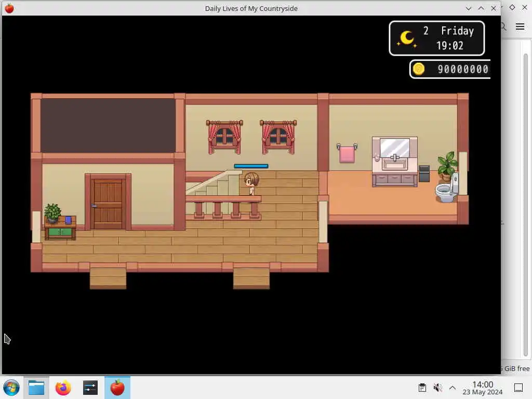The width and height of the screenshot is (532, 399).
Task: Maximize the Daily Lives of My Countryside window
Action: [481, 8]
